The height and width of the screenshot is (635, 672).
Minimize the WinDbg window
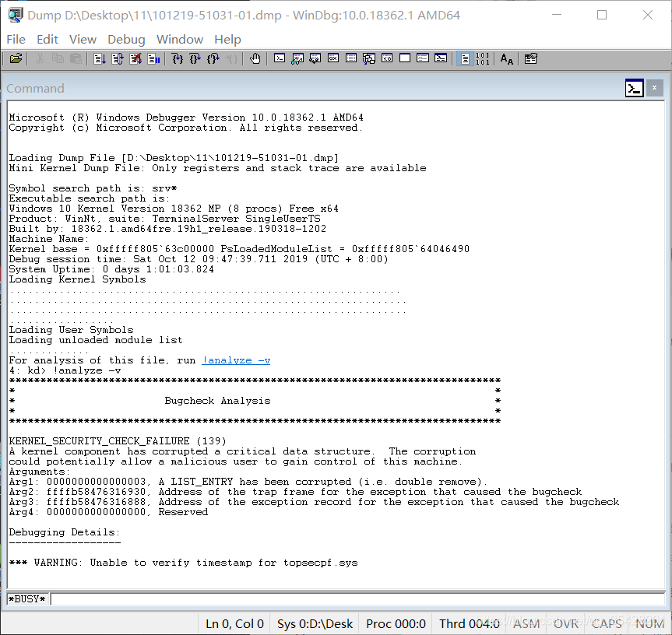[x=557, y=15]
